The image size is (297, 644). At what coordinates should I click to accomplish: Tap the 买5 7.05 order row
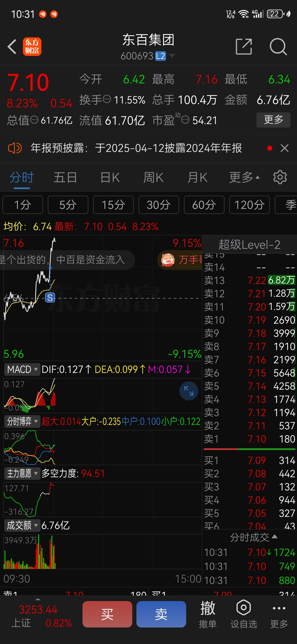click(x=249, y=513)
